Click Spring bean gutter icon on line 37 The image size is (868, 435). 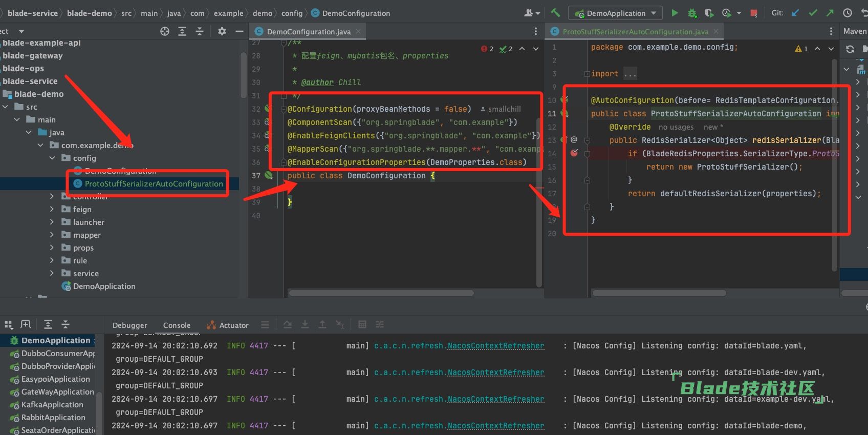(x=269, y=175)
